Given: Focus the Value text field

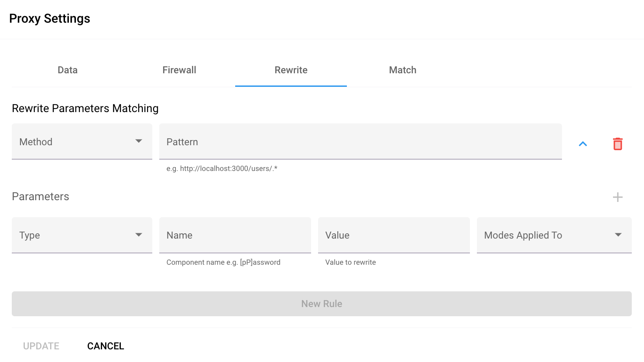Looking at the screenshot, I should [394, 235].
